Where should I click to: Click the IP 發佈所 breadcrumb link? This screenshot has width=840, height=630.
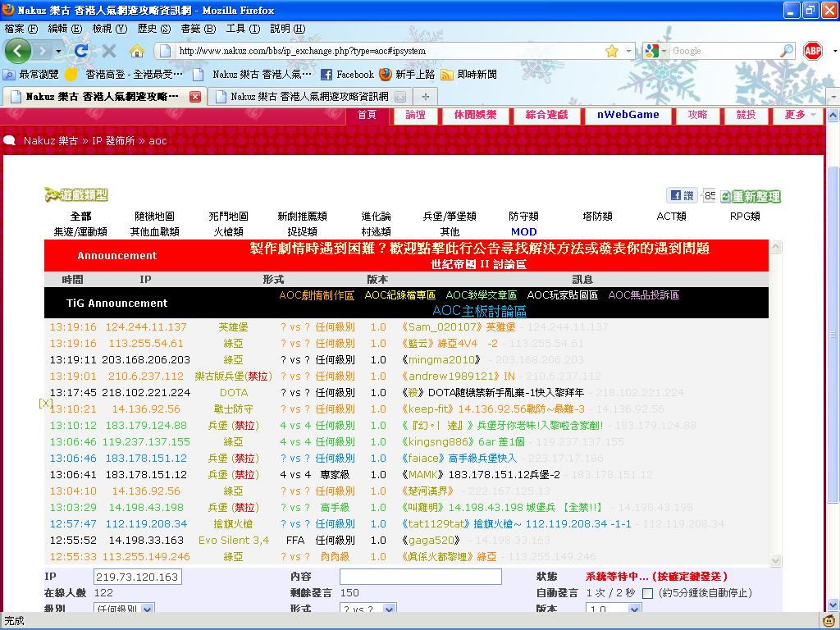pyautogui.click(x=113, y=141)
